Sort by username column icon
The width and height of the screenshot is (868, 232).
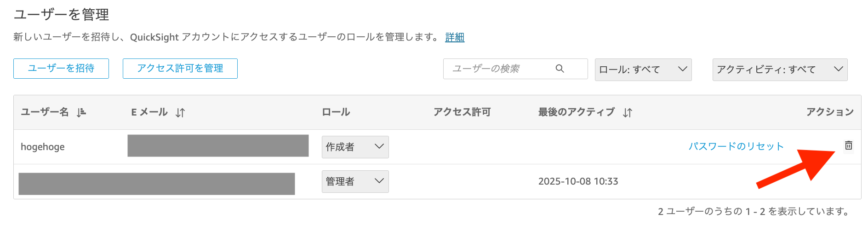tap(81, 112)
